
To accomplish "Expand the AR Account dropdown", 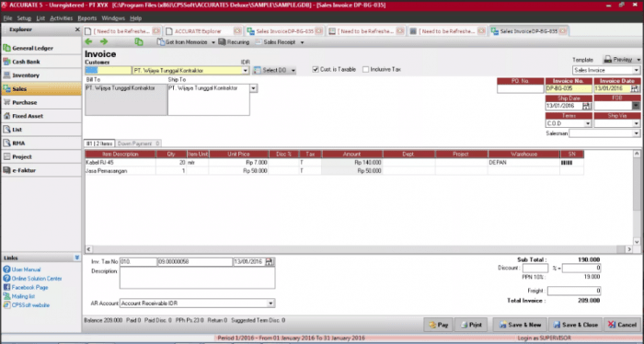I will pos(270,304).
